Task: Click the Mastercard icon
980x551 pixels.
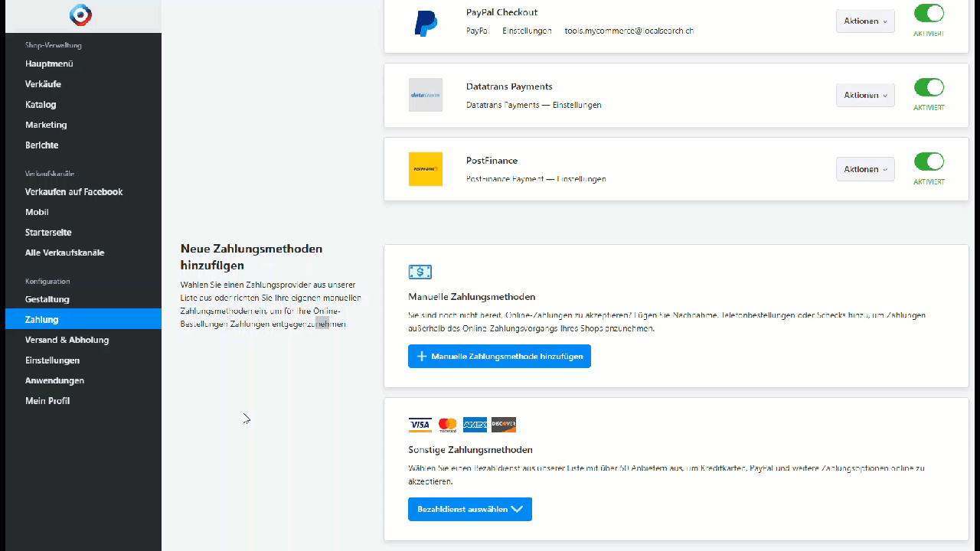Action: coord(447,425)
